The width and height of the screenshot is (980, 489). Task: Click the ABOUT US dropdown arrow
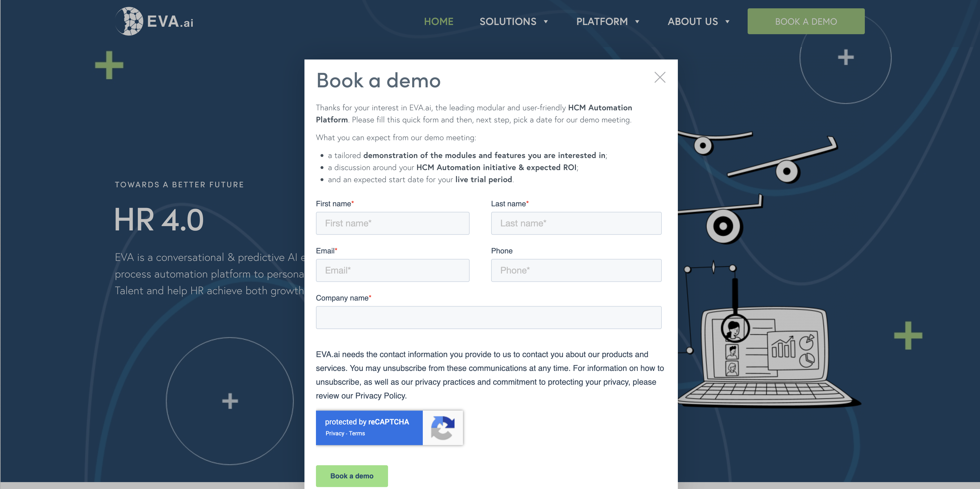728,21
